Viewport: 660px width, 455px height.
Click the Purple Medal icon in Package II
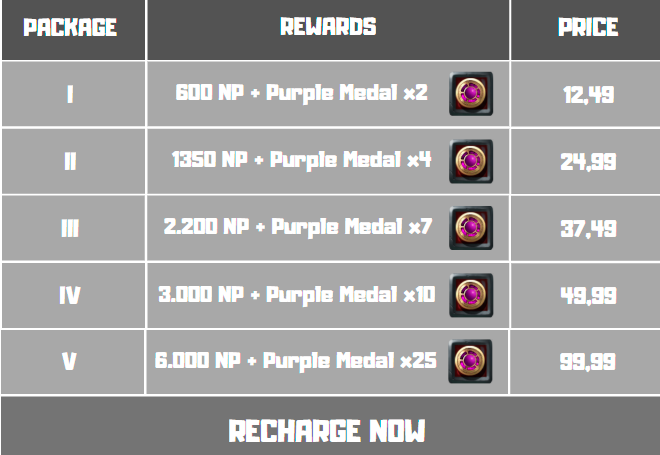pyautogui.click(x=470, y=161)
